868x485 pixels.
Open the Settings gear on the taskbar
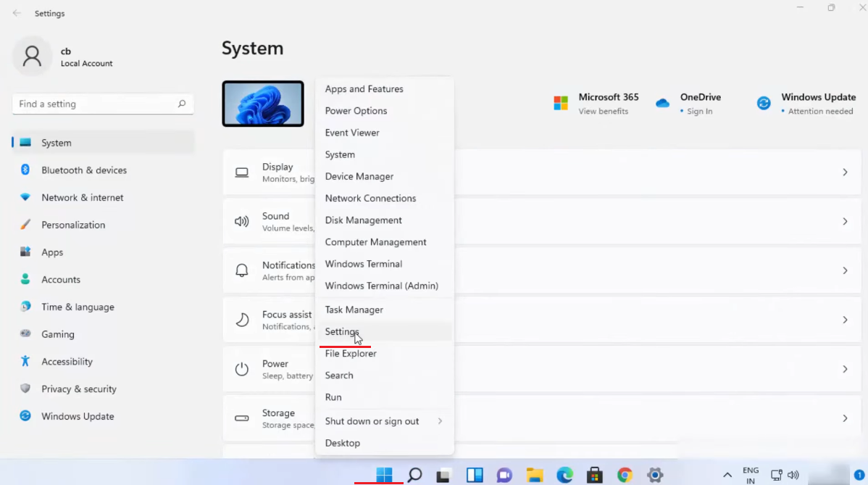click(655, 474)
